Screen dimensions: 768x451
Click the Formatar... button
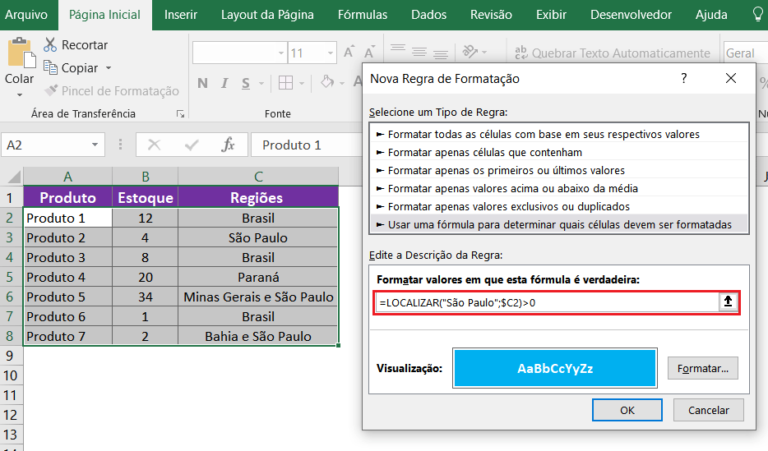pos(702,368)
